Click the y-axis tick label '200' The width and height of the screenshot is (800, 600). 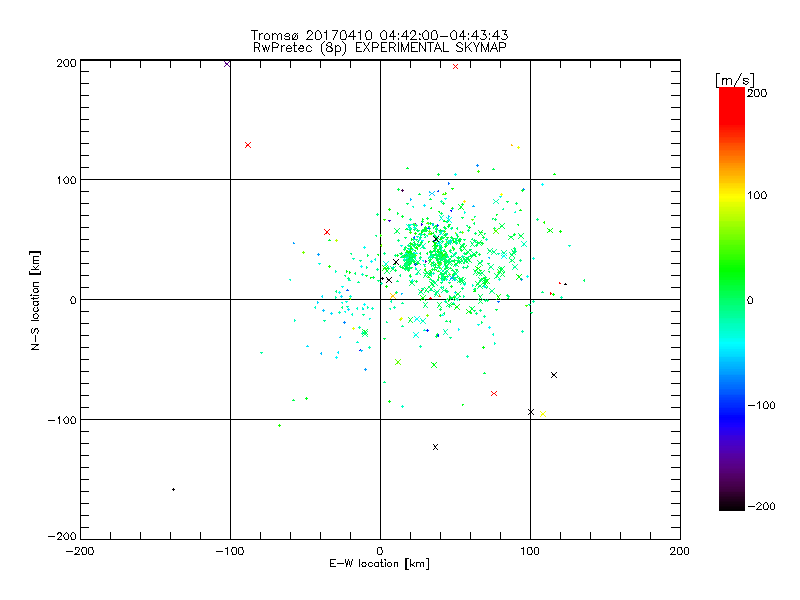66,63
